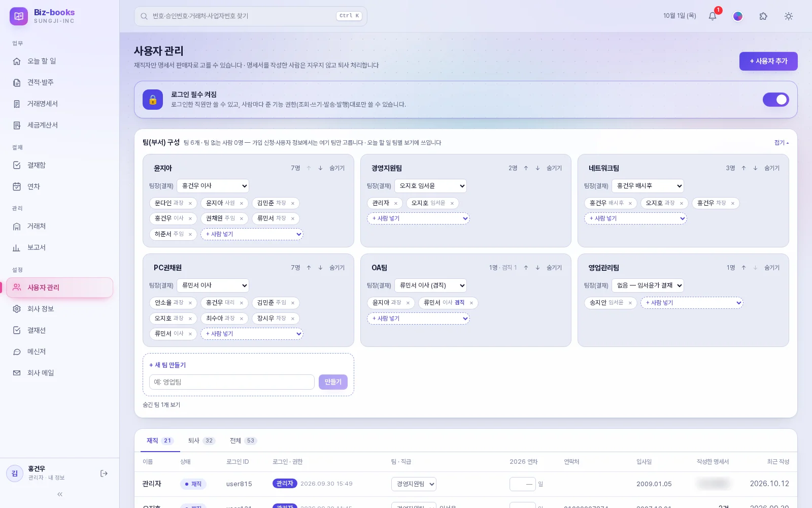Hide the 경영지원팀 team with 숨기기

click(554, 168)
